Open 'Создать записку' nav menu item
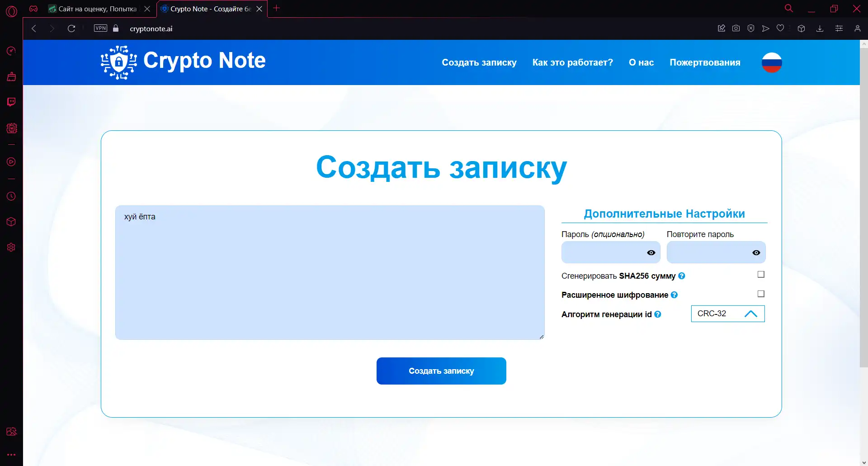Viewport: 868px width, 466px height. point(479,62)
